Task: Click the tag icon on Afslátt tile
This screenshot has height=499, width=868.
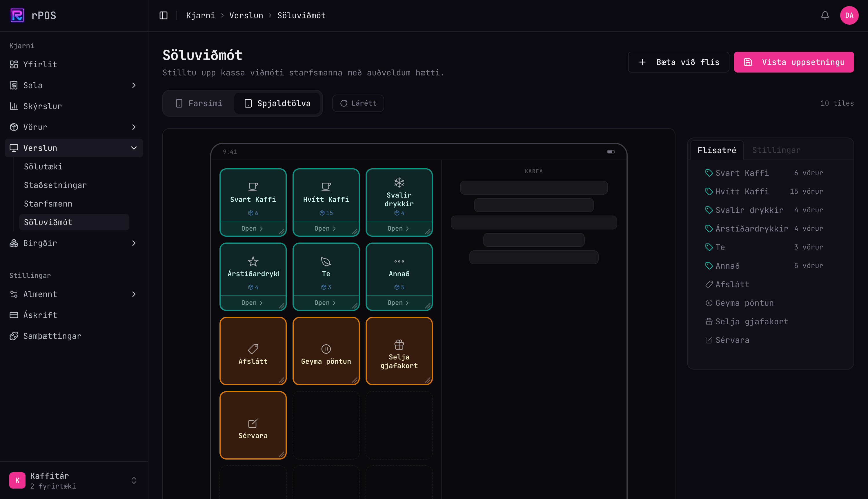Action: [x=253, y=349]
